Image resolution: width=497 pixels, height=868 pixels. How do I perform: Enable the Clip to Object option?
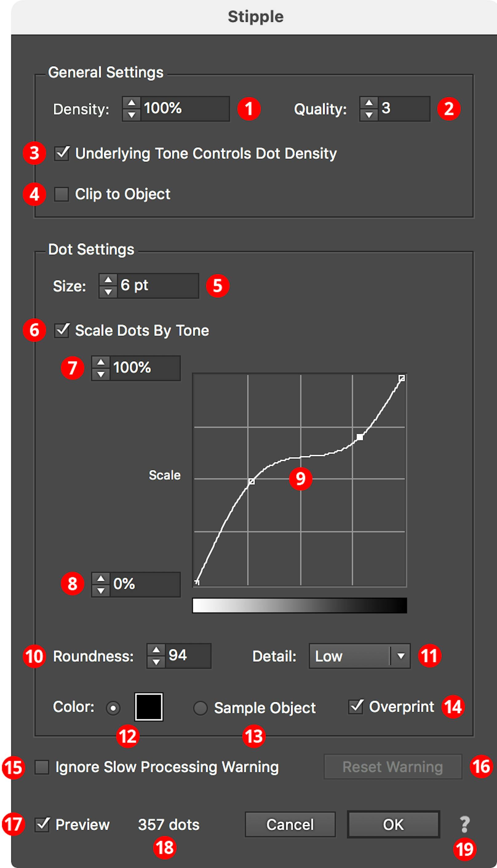[x=62, y=194]
